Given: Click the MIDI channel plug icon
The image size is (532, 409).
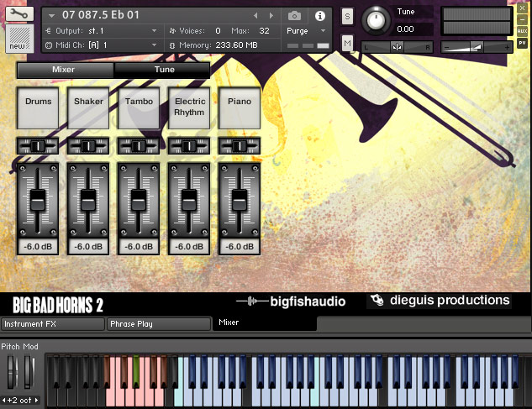Looking at the screenshot, I should point(49,45).
